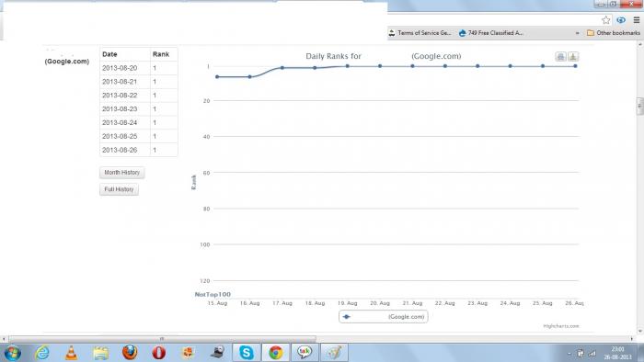The height and width of the screenshot is (362, 644).
Task: Toggle the (Google.com) series in chart legend
Action: click(384, 316)
